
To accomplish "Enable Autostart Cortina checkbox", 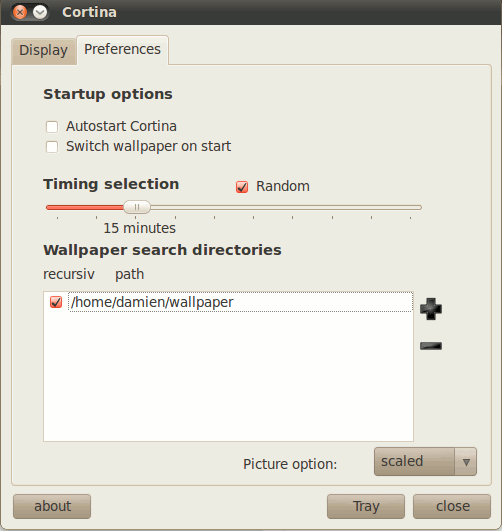I will coord(52,127).
